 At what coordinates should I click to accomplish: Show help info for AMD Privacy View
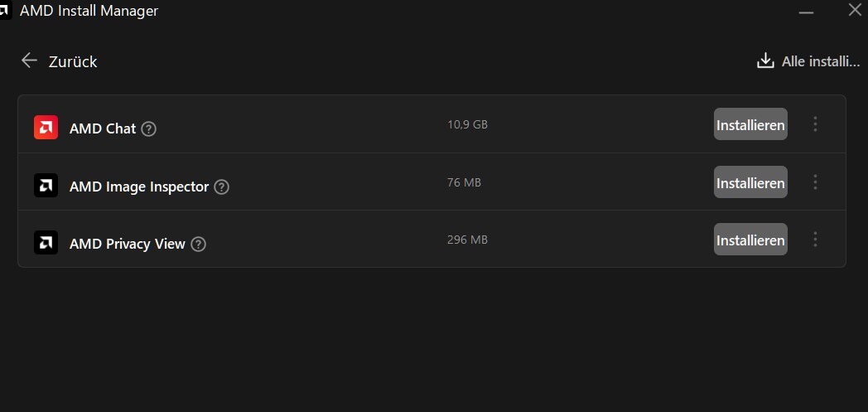(x=198, y=244)
